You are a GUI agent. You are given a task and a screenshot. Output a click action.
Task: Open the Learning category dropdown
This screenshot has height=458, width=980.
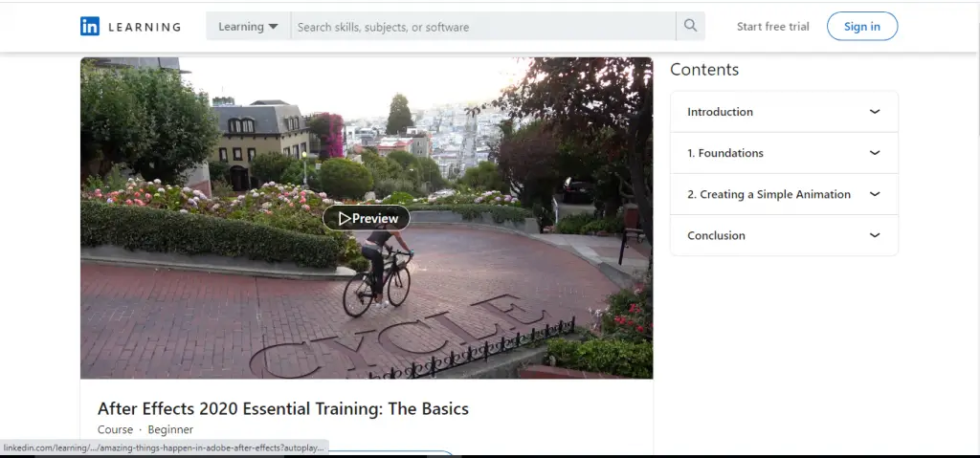[248, 27]
